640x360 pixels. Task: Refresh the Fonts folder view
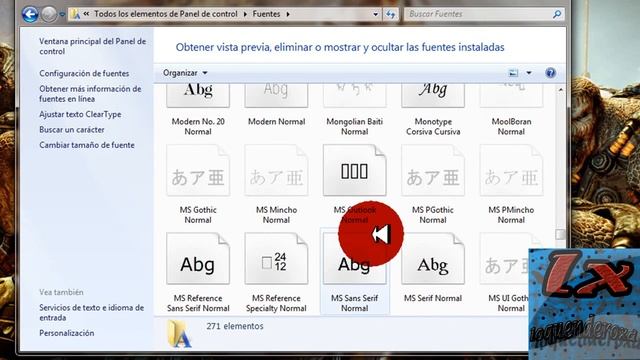tap(391, 14)
